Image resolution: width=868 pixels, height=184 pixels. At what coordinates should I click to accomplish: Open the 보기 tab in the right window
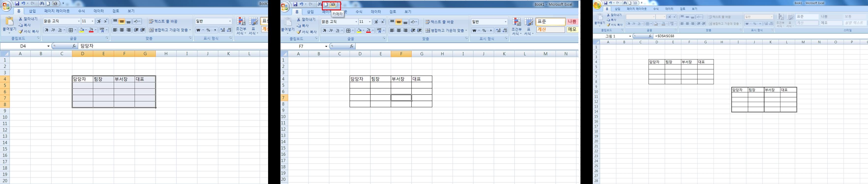click(694, 9)
